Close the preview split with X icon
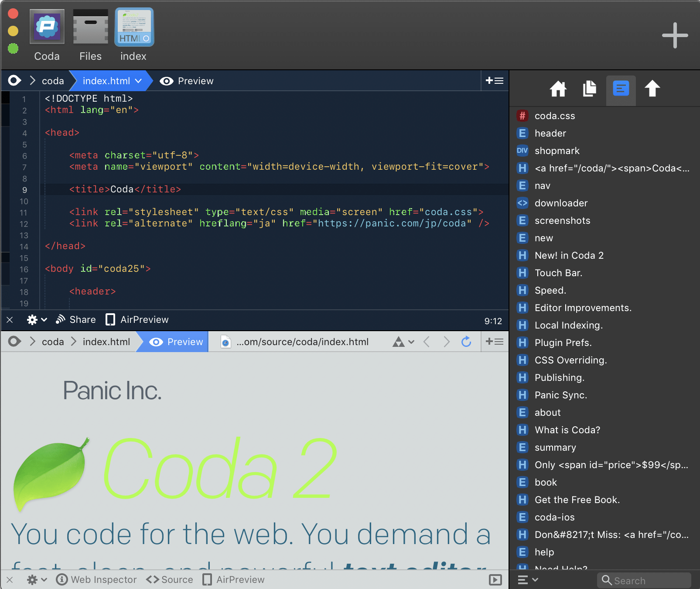Viewport: 700px width, 589px height. click(x=10, y=580)
